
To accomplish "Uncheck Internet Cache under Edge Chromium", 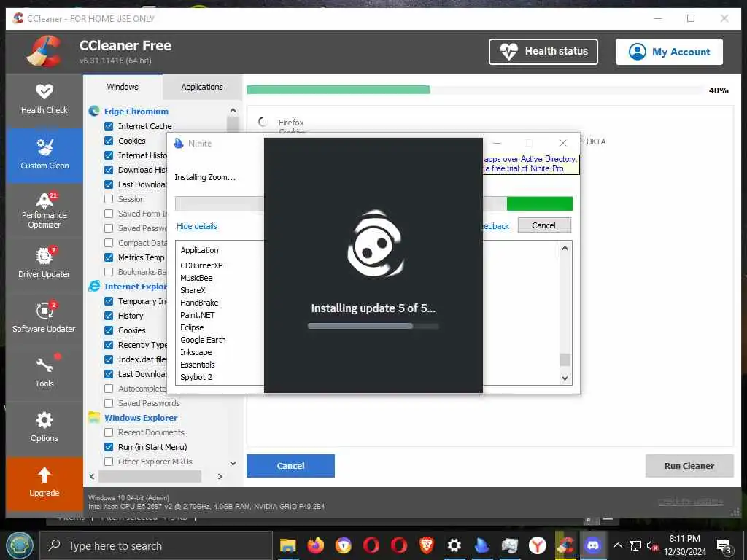I will coord(109,126).
